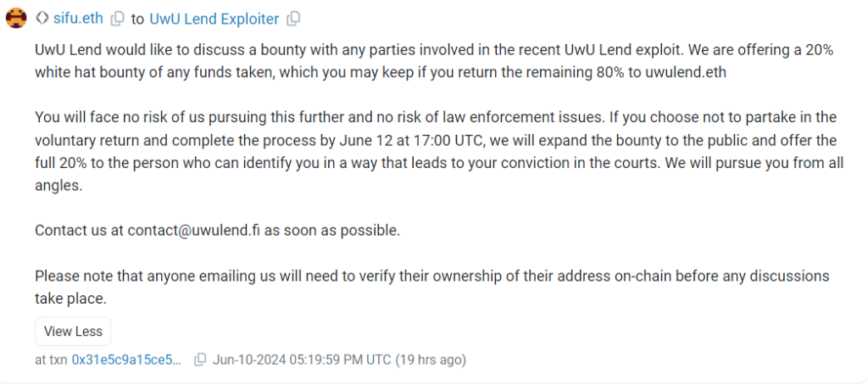Click the 'Contact us at' line
The width and height of the screenshot is (868, 386).
point(80,230)
